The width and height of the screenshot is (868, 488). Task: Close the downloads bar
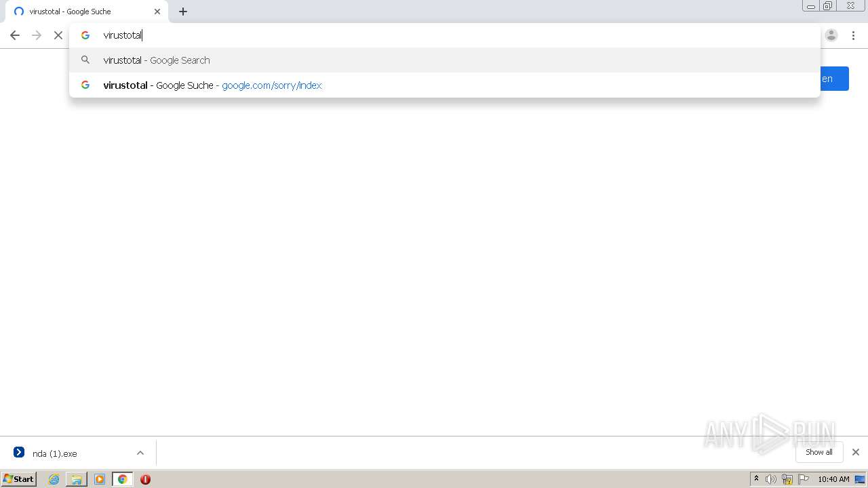856,452
